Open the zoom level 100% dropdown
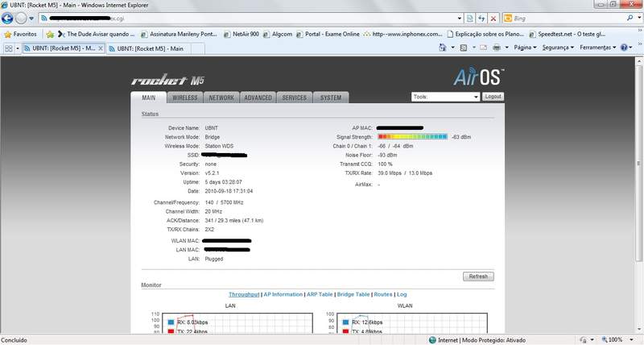The width and height of the screenshot is (644, 345). coord(632,339)
